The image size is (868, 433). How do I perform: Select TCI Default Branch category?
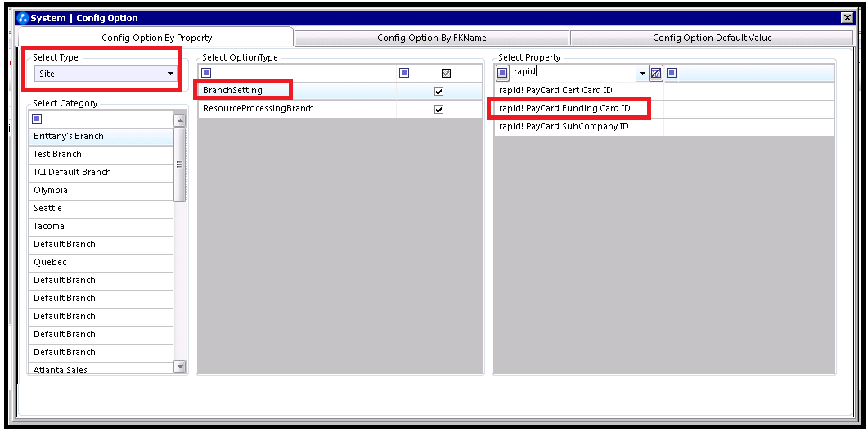coord(101,172)
